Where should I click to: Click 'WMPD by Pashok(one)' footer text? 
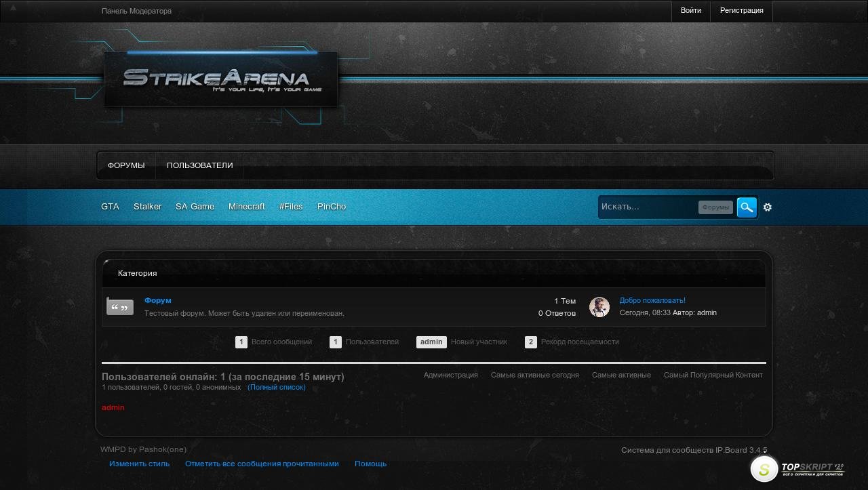(x=143, y=449)
